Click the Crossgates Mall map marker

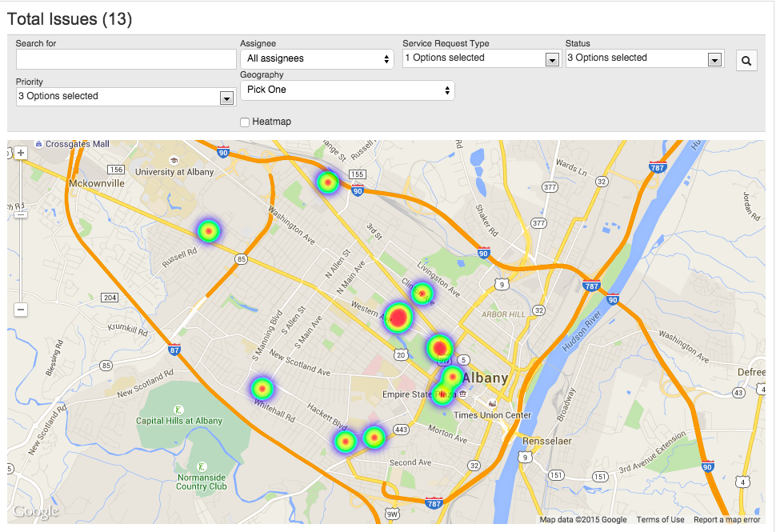38,144
